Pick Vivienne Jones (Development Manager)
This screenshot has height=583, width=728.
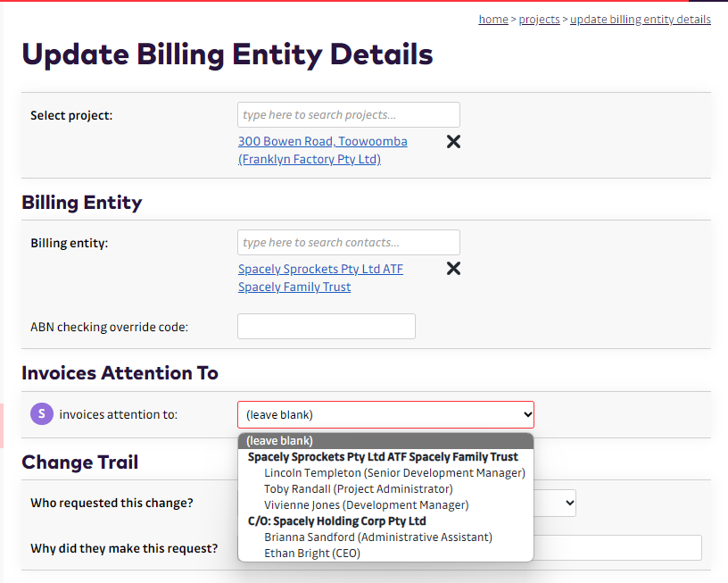(x=367, y=504)
